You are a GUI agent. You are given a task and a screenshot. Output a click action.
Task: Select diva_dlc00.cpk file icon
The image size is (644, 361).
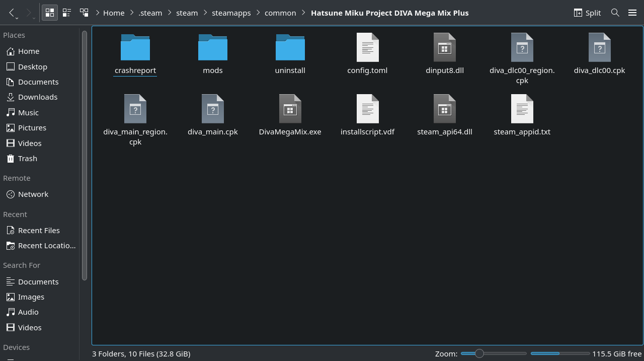pyautogui.click(x=600, y=47)
